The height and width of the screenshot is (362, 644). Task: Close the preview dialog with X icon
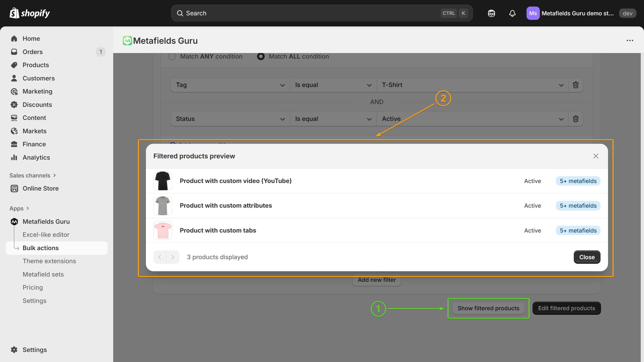[595, 156]
